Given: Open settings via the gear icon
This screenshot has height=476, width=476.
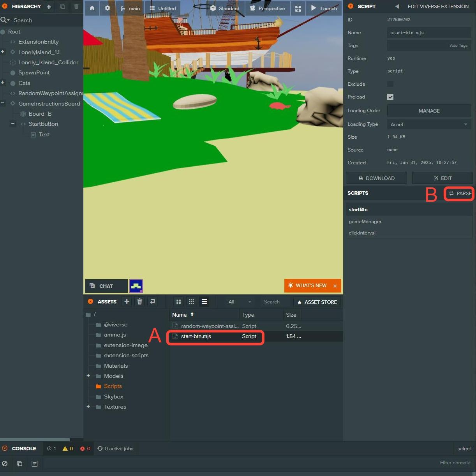Looking at the screenshot, I should tap(108, 8).
